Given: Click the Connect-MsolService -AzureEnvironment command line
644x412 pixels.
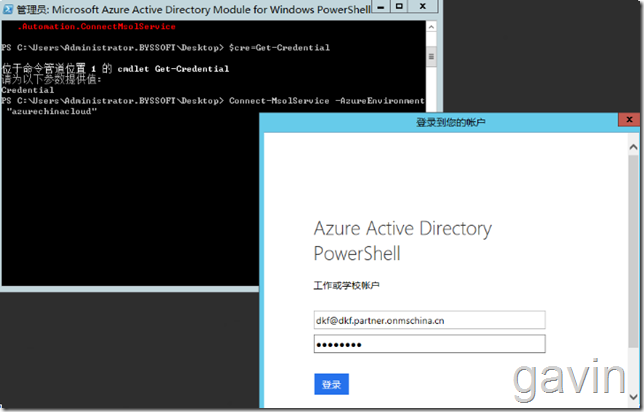Looking at the screenshot, I should coord(213,101).
